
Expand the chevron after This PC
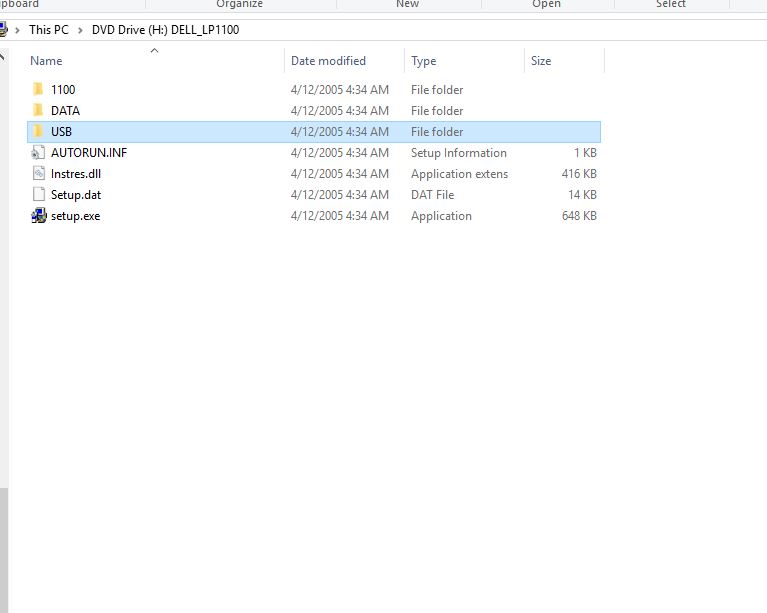point(80,30)
